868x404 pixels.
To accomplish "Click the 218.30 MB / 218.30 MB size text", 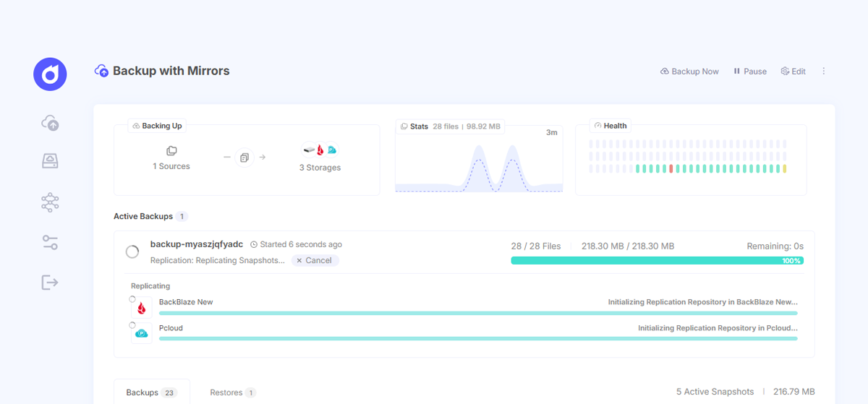I will coord(628,246).
